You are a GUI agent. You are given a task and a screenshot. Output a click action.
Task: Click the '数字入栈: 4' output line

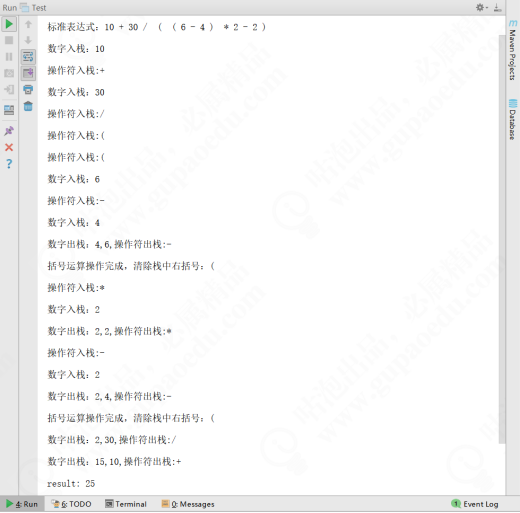point(74,222)
